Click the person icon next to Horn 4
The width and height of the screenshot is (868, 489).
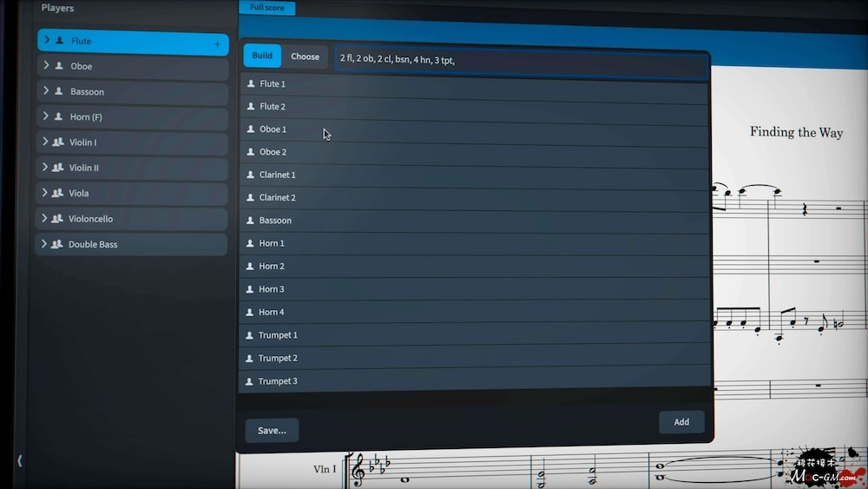(x=250, y=312)
